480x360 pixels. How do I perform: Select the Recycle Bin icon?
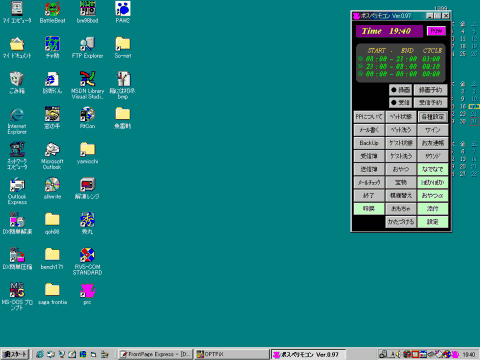point(17,82)
